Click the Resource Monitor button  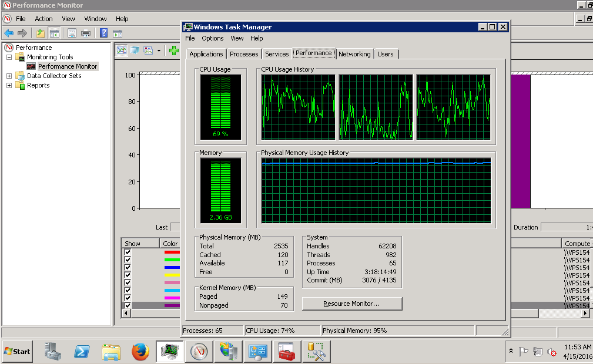(x=351, y=304)
